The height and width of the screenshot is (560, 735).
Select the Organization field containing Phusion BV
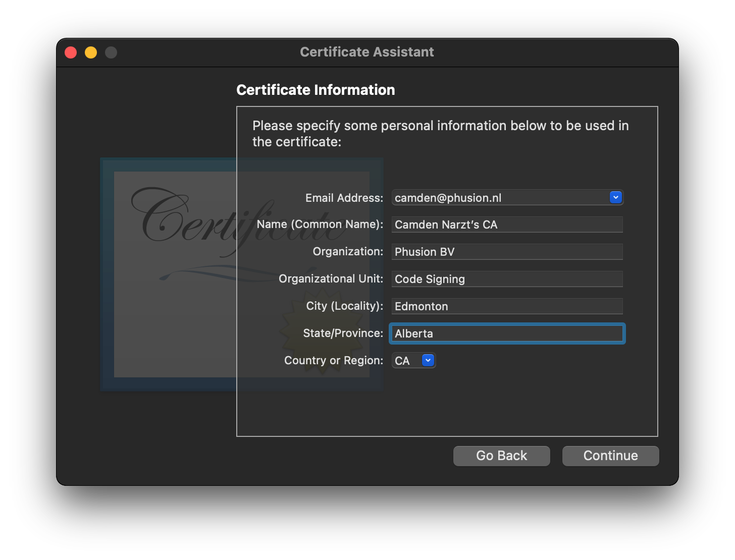click(507, 252)
